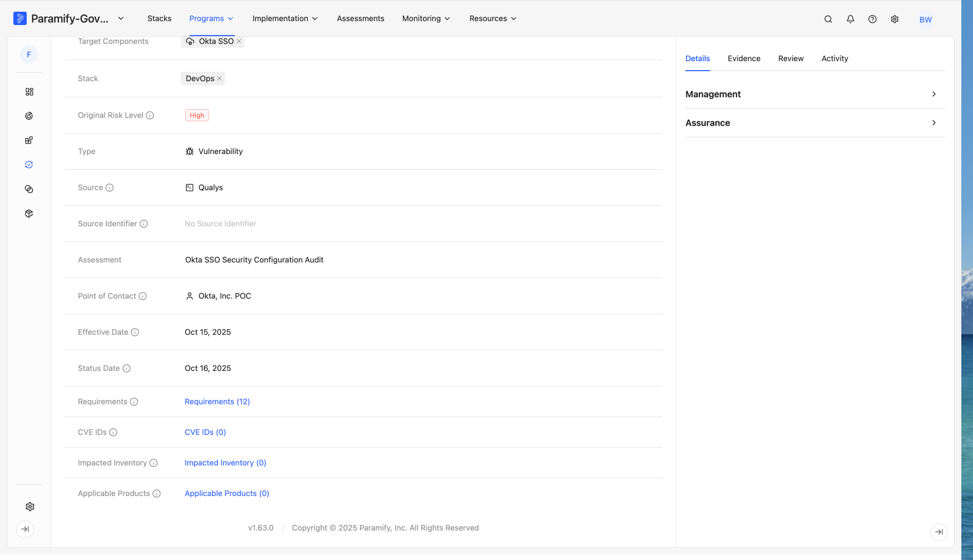973x560 pixels.
Task: Open the notifications bell icon
Action: 851,19
